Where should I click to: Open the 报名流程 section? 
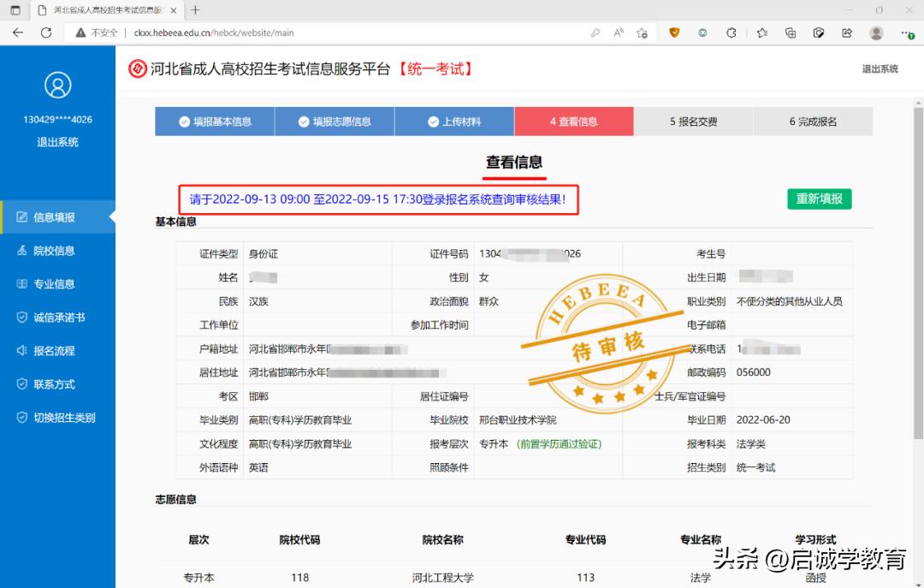(x=53, y=350)
